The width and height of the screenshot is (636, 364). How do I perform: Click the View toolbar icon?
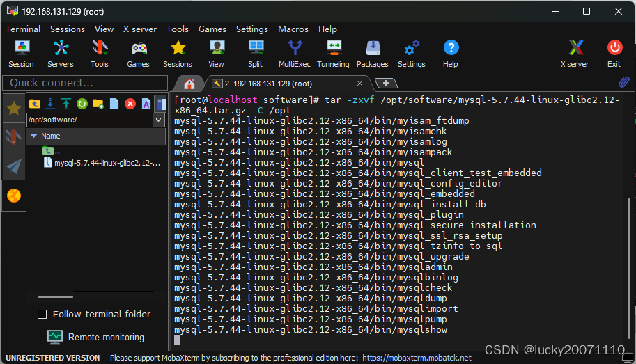(x=217, y=54)
